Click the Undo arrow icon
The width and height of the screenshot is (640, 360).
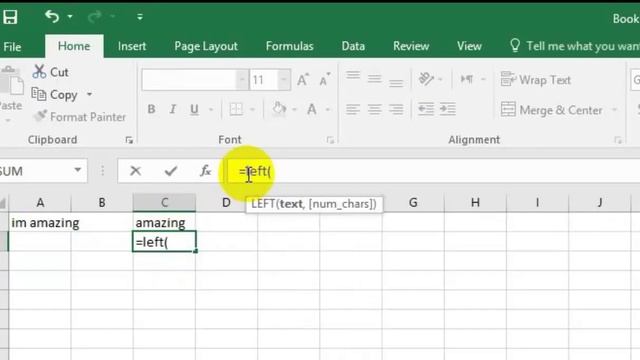[x=52, y=16]
